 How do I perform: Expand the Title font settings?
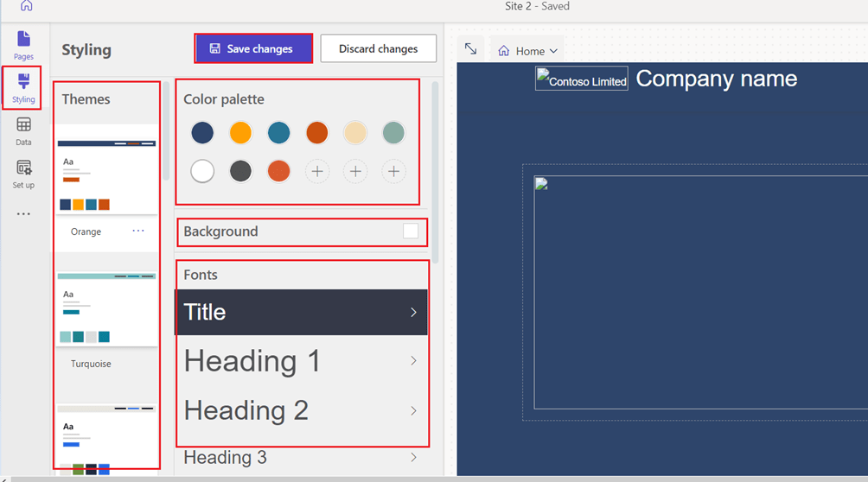(x=413, y=313)
